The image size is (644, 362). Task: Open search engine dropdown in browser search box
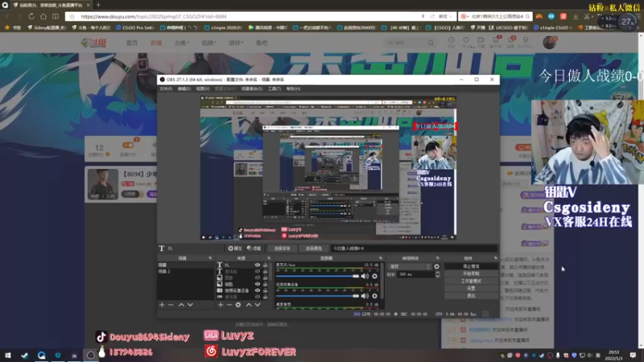[464, 16]
